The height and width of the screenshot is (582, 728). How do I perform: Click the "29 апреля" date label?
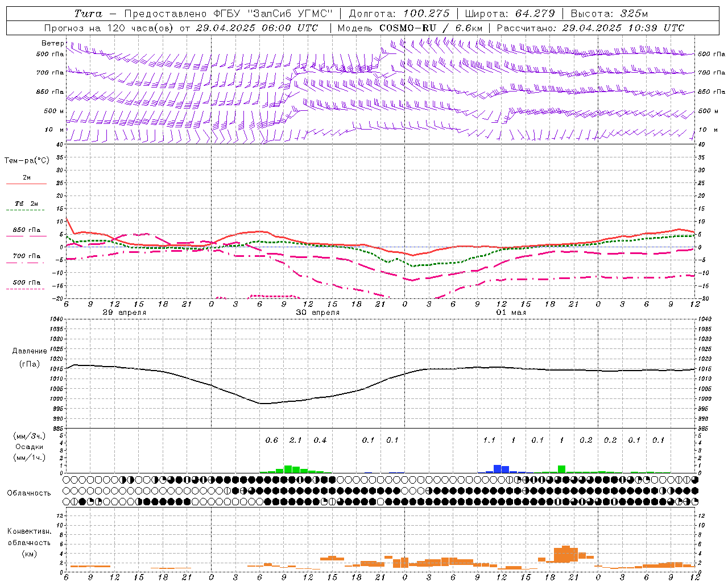pos(124,313)
